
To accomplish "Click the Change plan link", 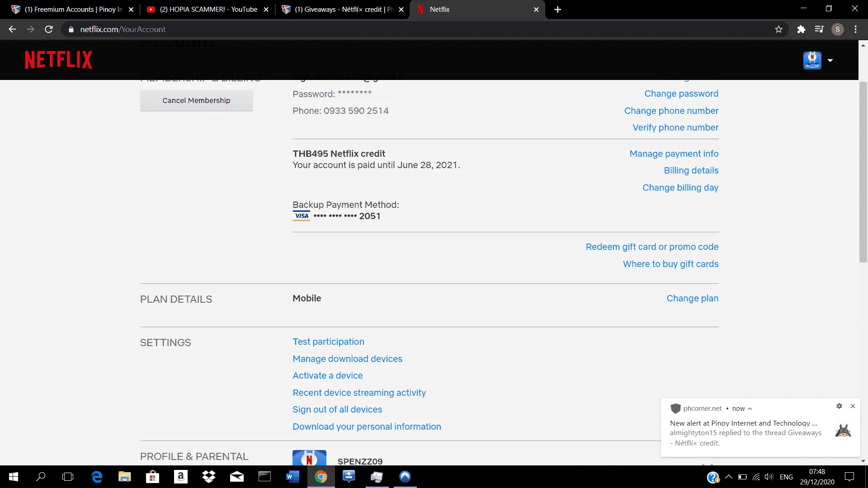I will (693, 298).
